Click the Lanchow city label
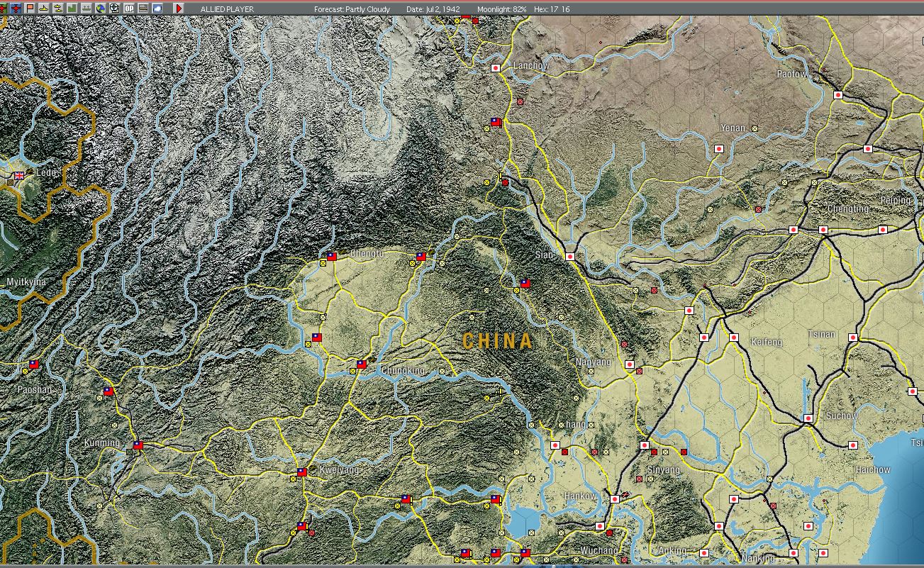The image size is (924, 568). coord(531,66)
